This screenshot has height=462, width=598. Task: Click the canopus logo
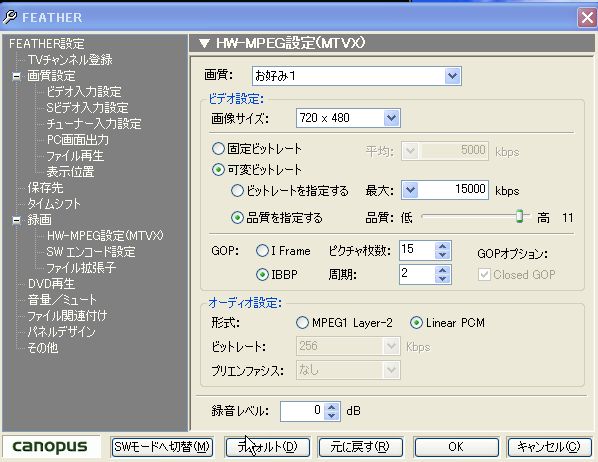point(50,446)
